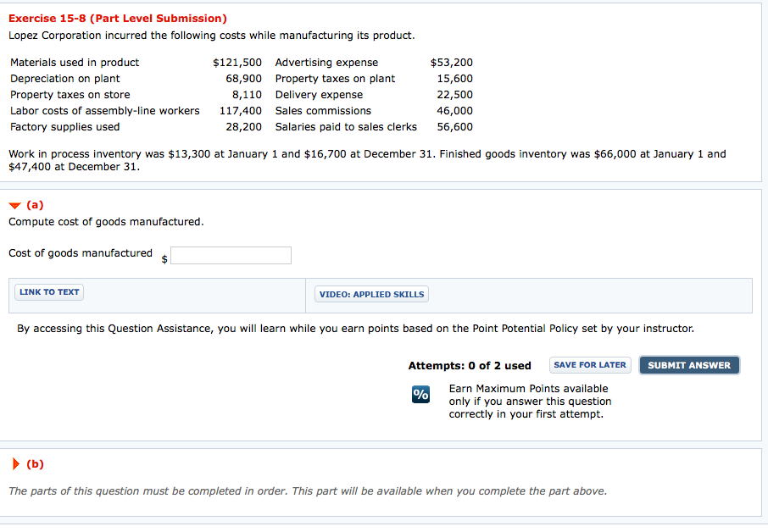Click the Cost of goods manufactured field
Viewport: 768px width, 532px height.
pyautogui.click(x=231, y=255)
